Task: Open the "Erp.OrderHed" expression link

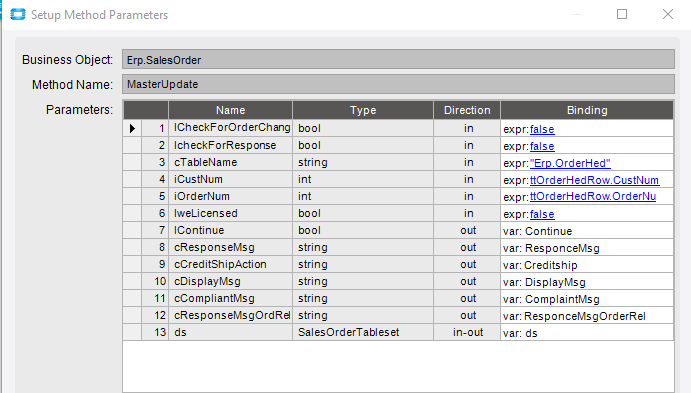Action: click(570, 163)
